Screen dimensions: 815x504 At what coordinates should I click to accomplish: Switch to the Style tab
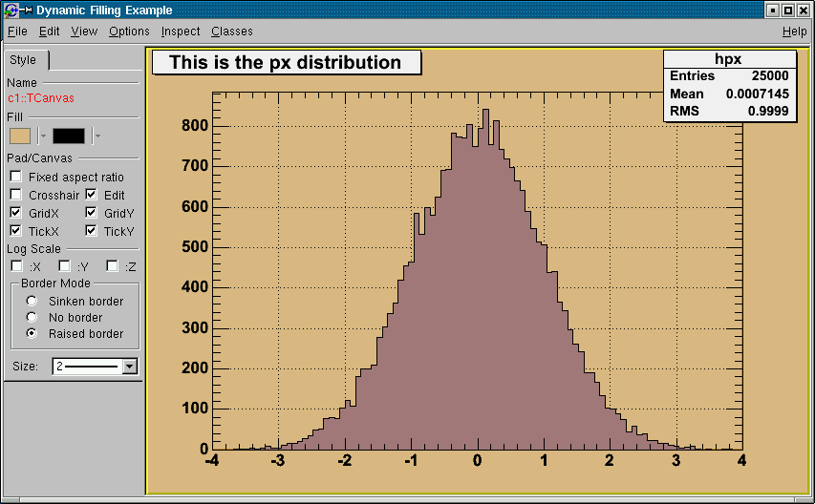point(24,60)
